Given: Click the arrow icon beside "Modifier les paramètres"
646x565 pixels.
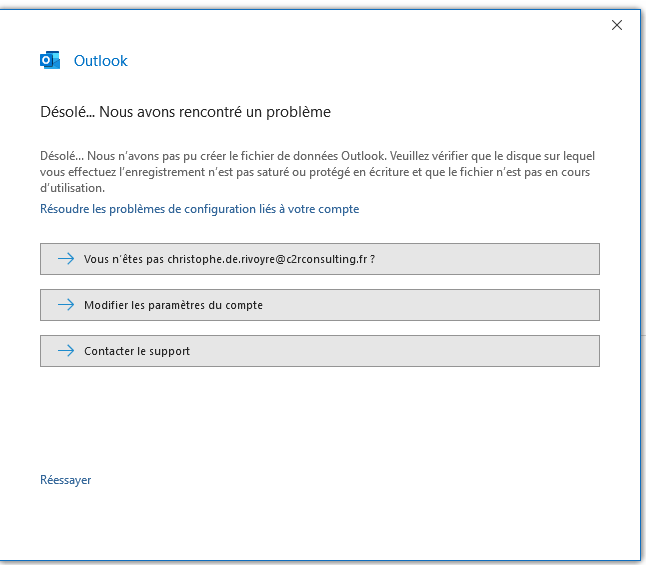Looking at the screenshot, I should [66, 305].
